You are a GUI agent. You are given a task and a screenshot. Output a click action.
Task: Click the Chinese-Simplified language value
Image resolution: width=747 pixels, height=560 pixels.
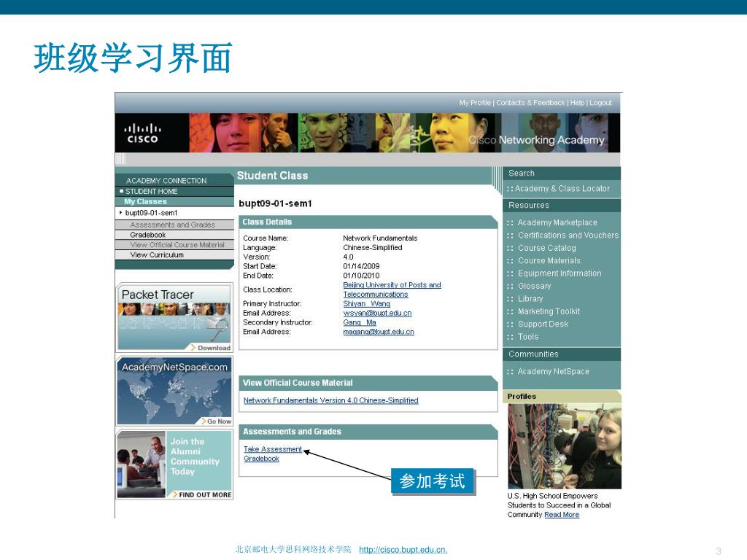point(373,248)
